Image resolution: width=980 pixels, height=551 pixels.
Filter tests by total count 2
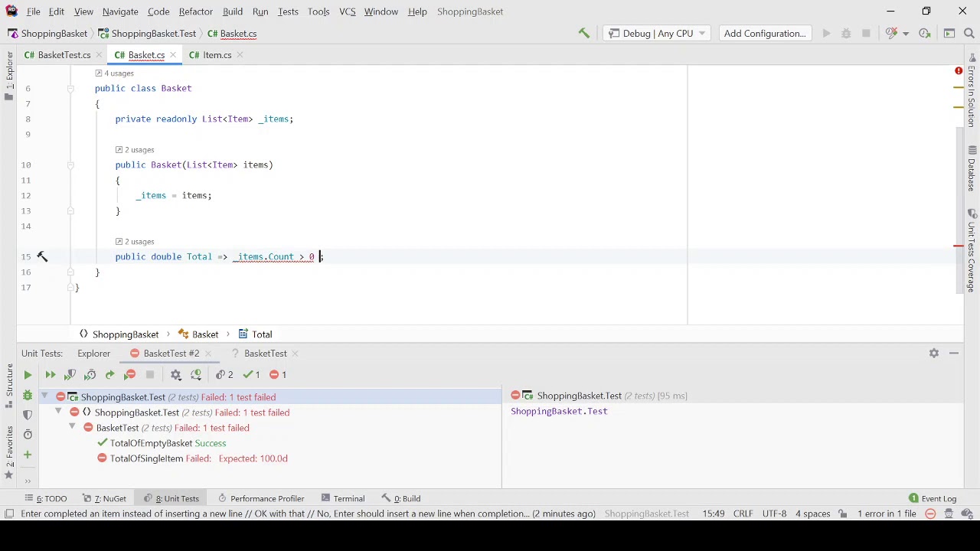(x=225, y=375)
